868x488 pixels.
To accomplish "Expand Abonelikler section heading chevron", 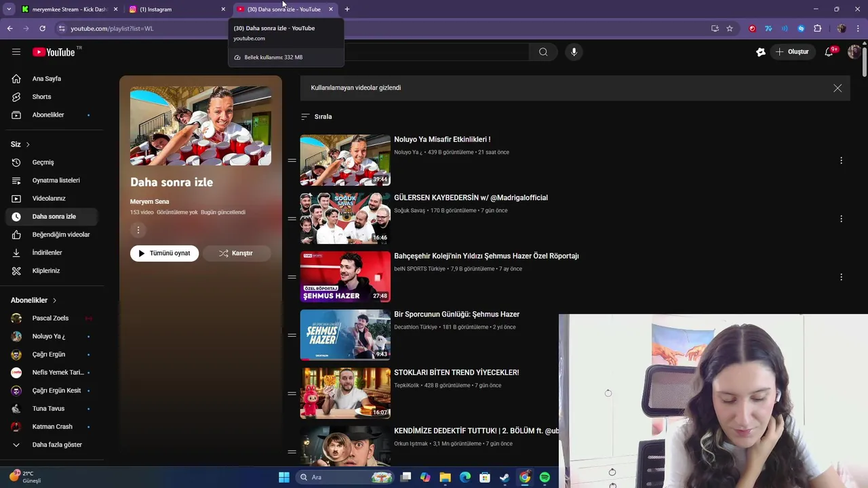I will point(54,300).
